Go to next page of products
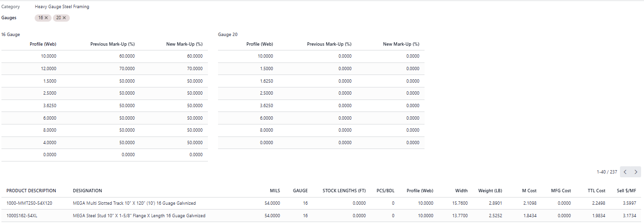Image resolution: width=644 pixels, height=223 pixels. pyautogui.click(x=636, y=172)
